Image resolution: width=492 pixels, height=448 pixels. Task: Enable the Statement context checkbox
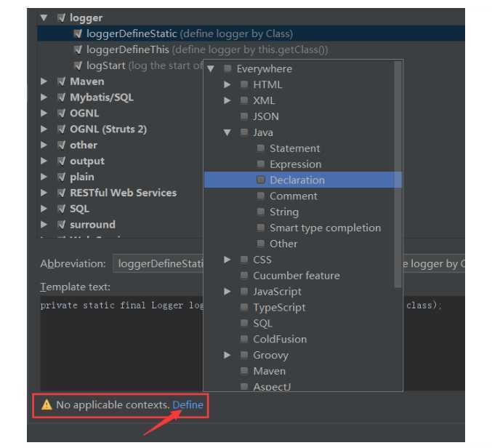(260, 148)
